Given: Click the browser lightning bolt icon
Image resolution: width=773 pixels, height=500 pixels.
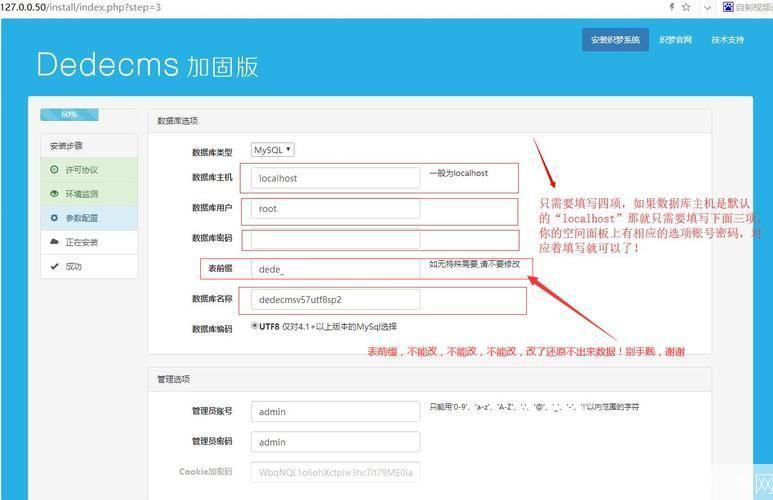Looking at the screenshot, I should tap(671, 7).
